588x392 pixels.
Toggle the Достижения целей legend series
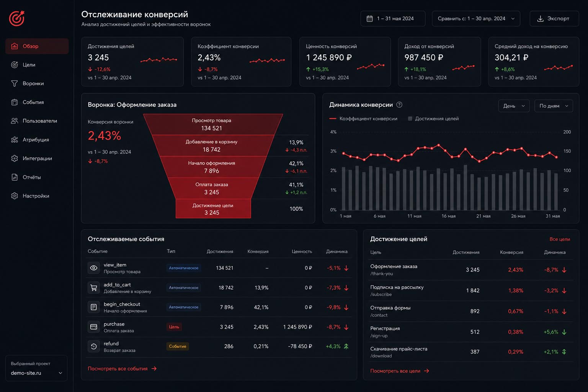coord(433,119)
